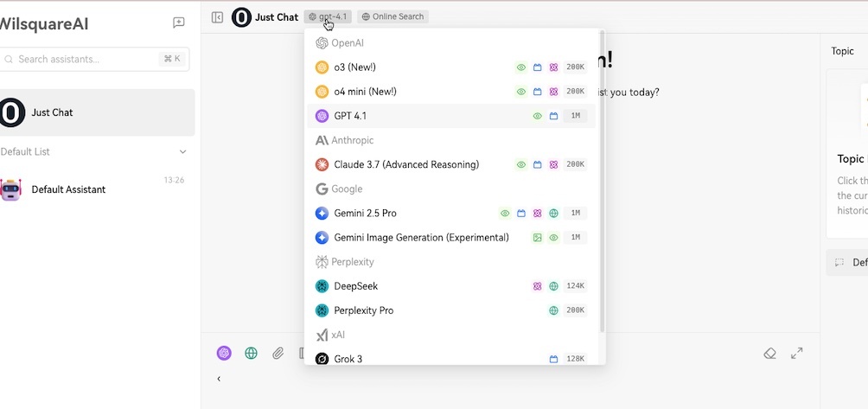Image resolution: width=868 pixels, height=409 pixels.
Task: Click the purple model icon in input toolbar
Action: [x=224, y=353]
